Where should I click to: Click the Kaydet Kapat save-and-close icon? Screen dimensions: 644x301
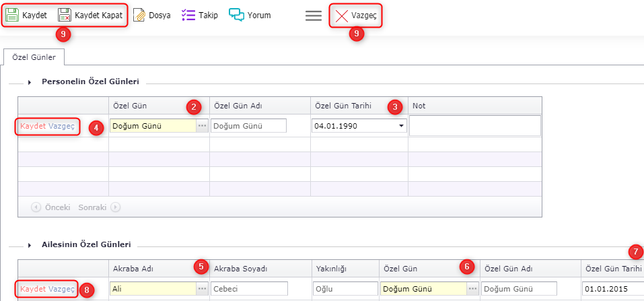pos(65,15)
